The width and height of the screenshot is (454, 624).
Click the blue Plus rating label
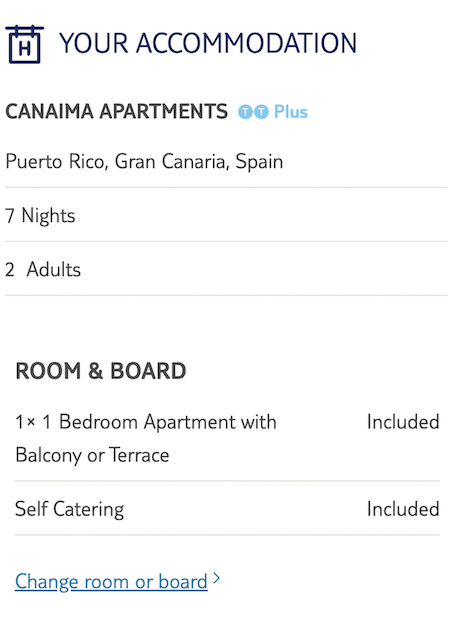(291, 112)
